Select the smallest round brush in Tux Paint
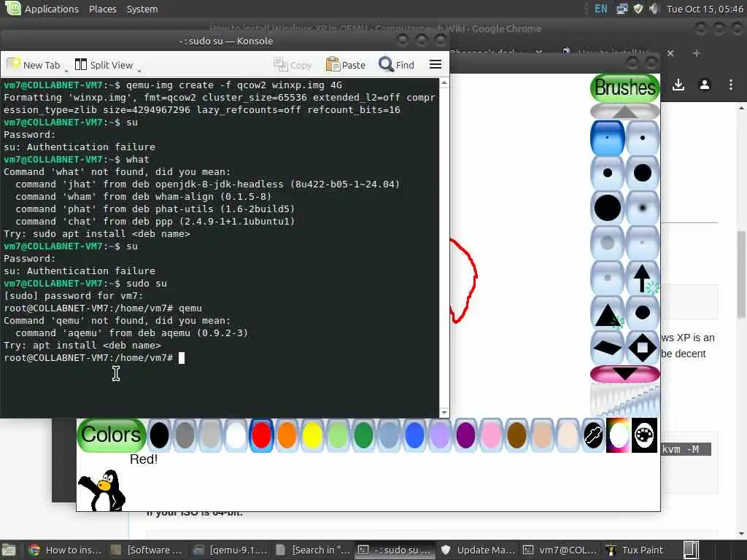 point(607,138)
